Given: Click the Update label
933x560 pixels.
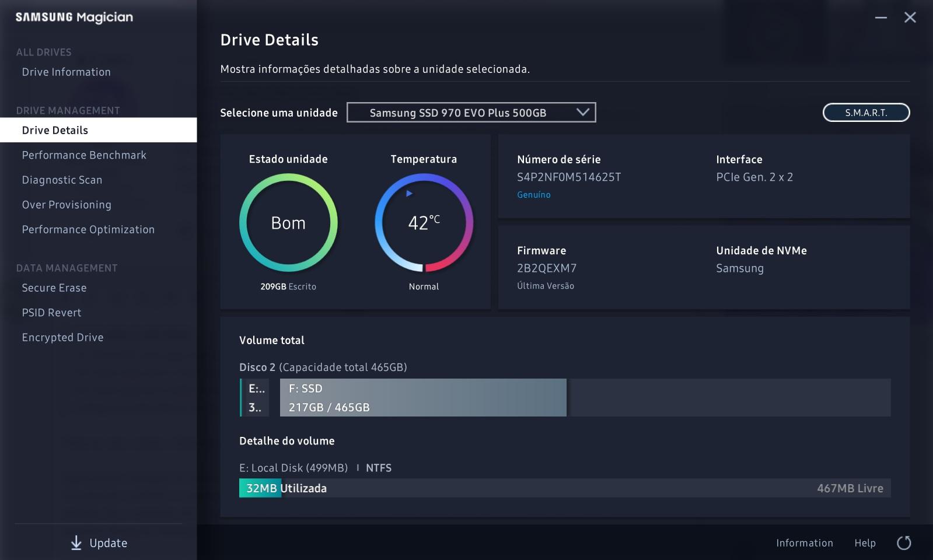Looking at the screenshot, I should [x=108, y=543].
